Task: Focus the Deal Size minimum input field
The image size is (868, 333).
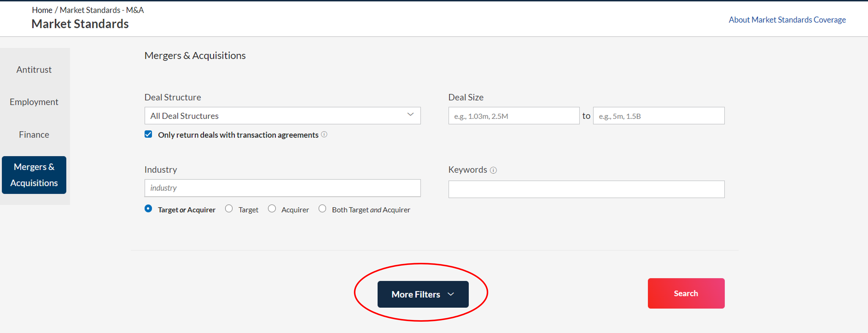Action: tap(514, 116)
